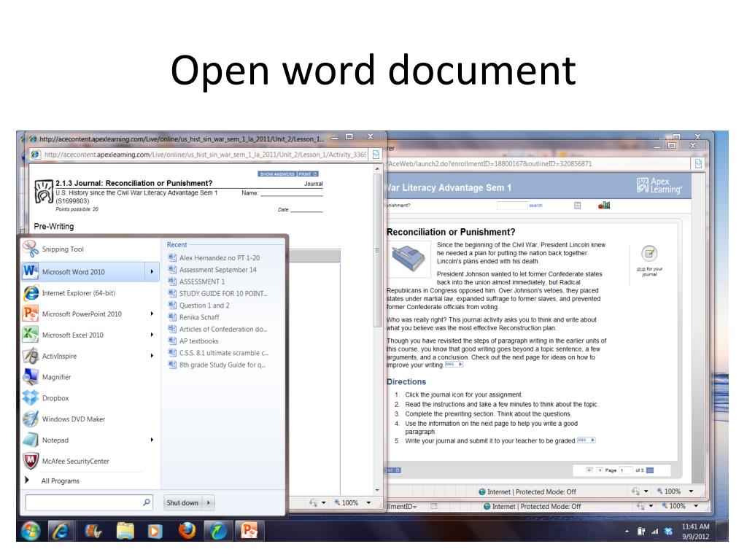
Task: Click journal window address bar
Action: [205, 155]
